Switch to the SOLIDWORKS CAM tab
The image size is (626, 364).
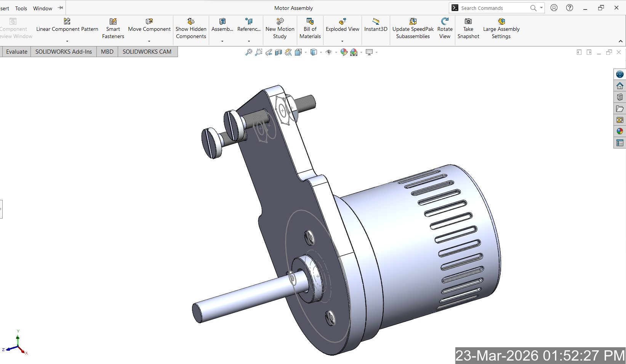click(147, 52)
